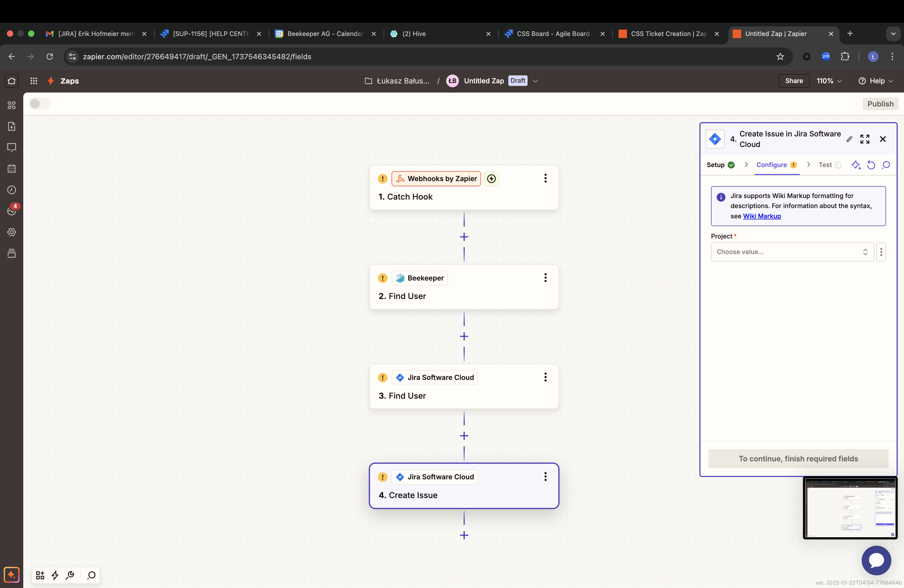This screenshot has width=904, height=588.
Task: Click the lightning bolt icon in bottom toolbar
Action: [55, 575]
